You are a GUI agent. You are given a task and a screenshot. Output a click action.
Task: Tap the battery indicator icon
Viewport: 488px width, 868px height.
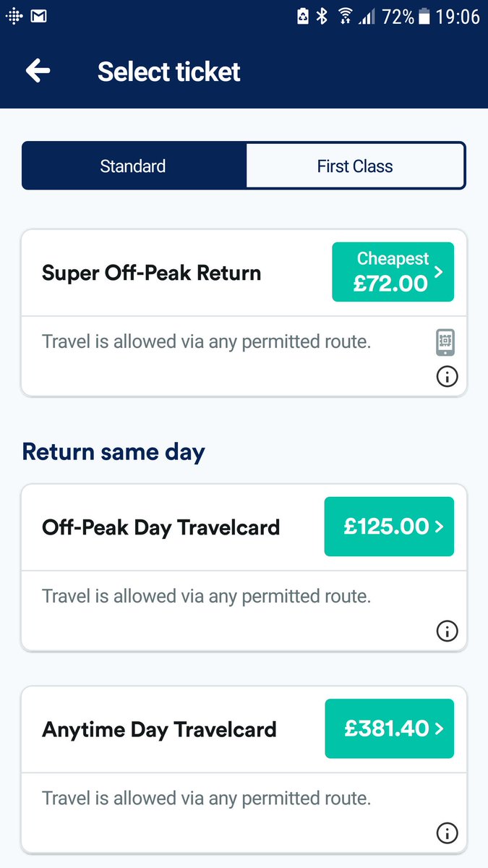click(424, 16)
